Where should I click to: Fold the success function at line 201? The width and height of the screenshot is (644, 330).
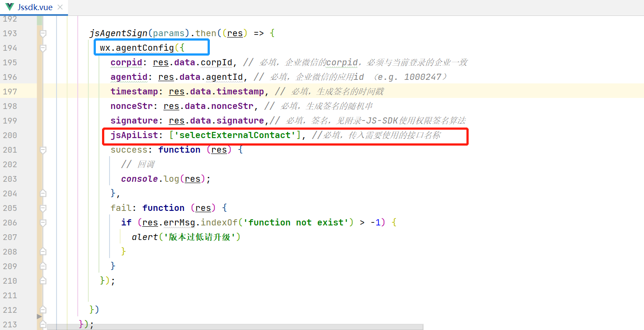pos(43,150)
